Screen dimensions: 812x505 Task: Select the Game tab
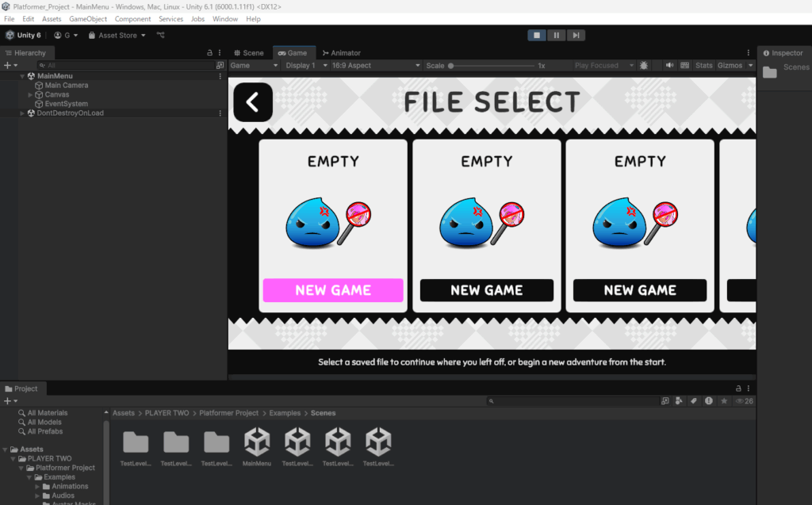pos(293,53)
